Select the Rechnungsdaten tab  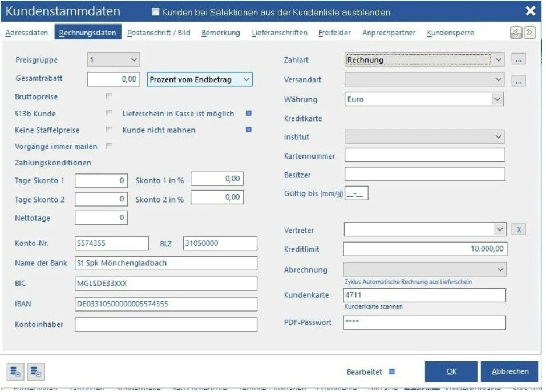tap(88, 33)
